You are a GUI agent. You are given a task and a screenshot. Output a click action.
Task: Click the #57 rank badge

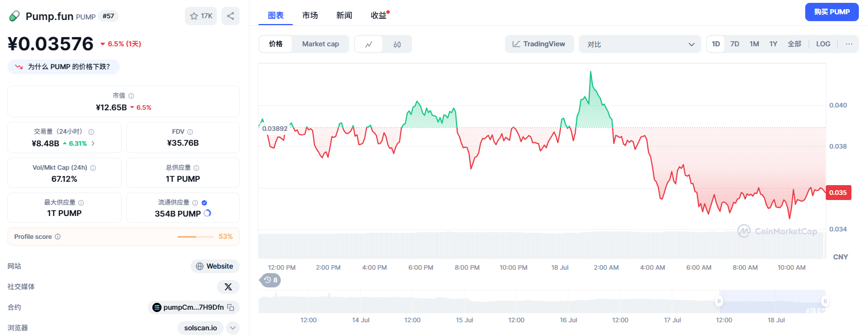click(108, 16)
